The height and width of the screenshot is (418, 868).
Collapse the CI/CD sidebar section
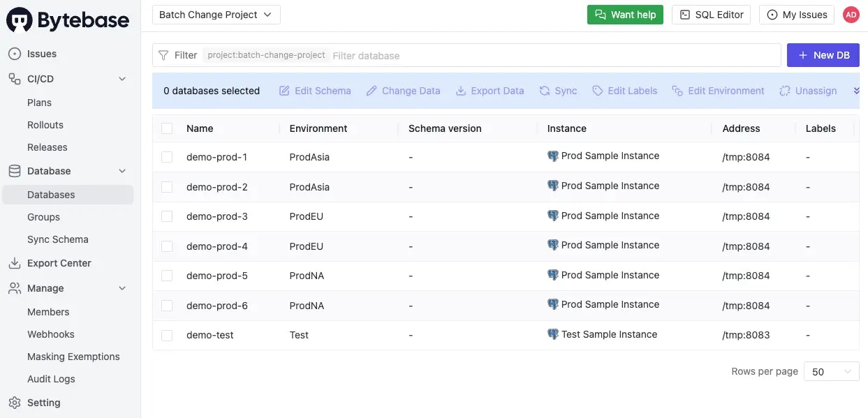tap(122, 79)
